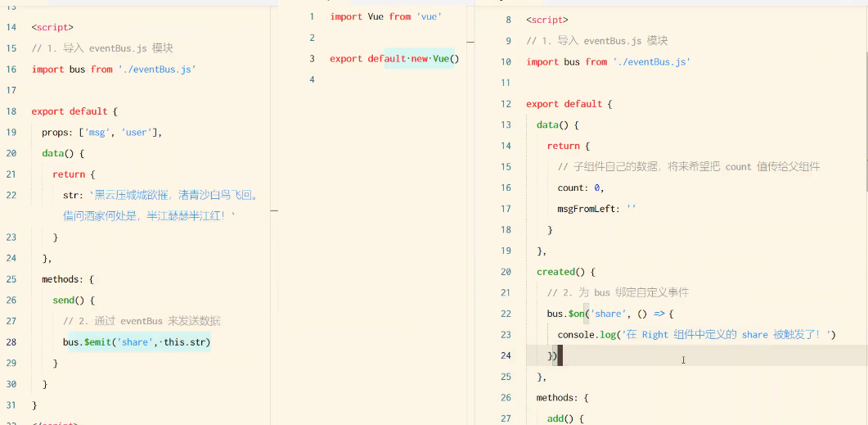Click the <script> tag in right pane

click(x=547, y=20)
